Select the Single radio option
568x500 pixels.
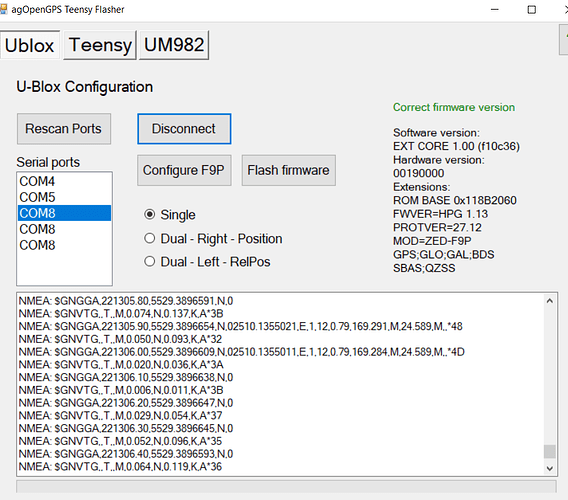point(170,215)
